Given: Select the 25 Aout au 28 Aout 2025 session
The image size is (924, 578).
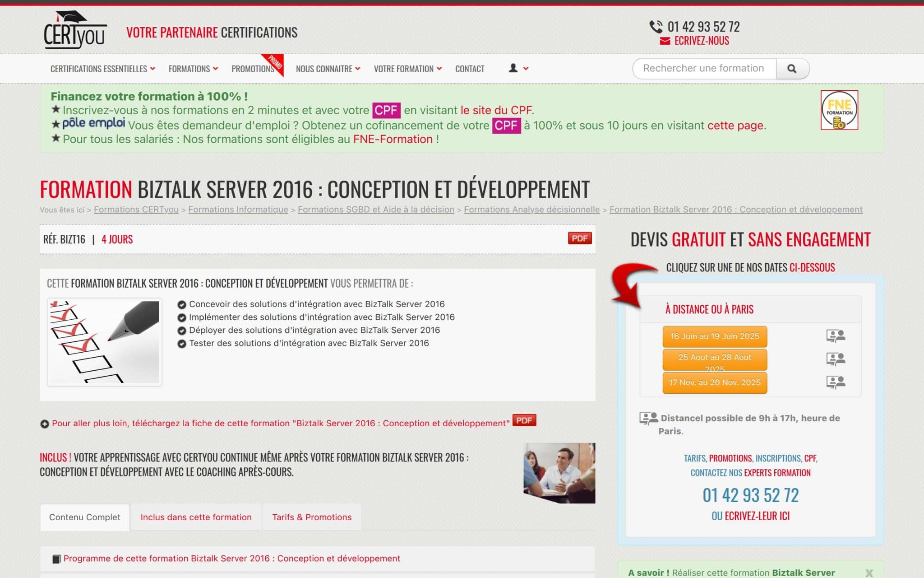Looking at the screenshot, I should [x=715, y=360].
